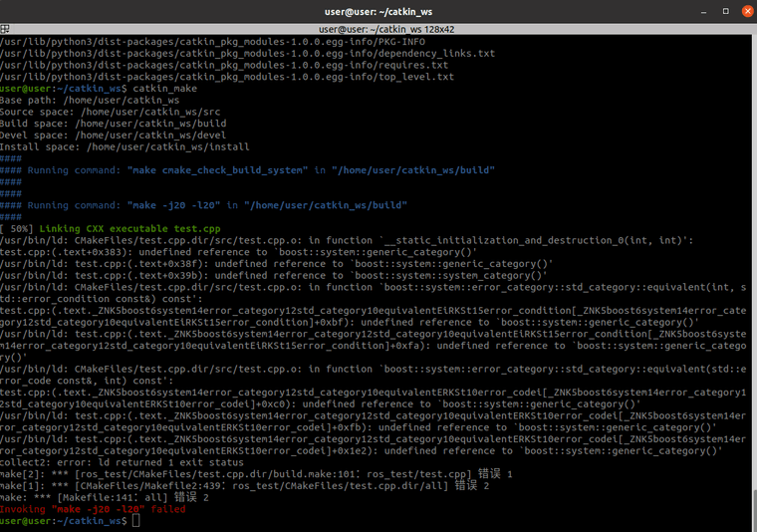Click 'Build space: /home/user/catkin_ws/build' line
757x532 pixels.
pos(113,124)
